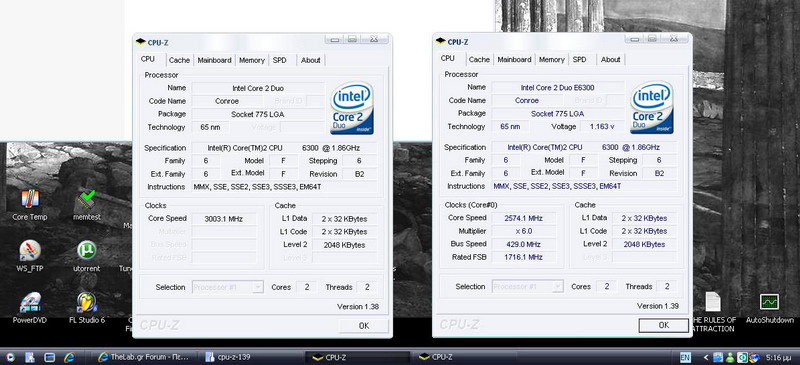Select CPU tab in right CPU-Z window
The height and width of the screenshot is (365, 800).
(x=447, y=59)
